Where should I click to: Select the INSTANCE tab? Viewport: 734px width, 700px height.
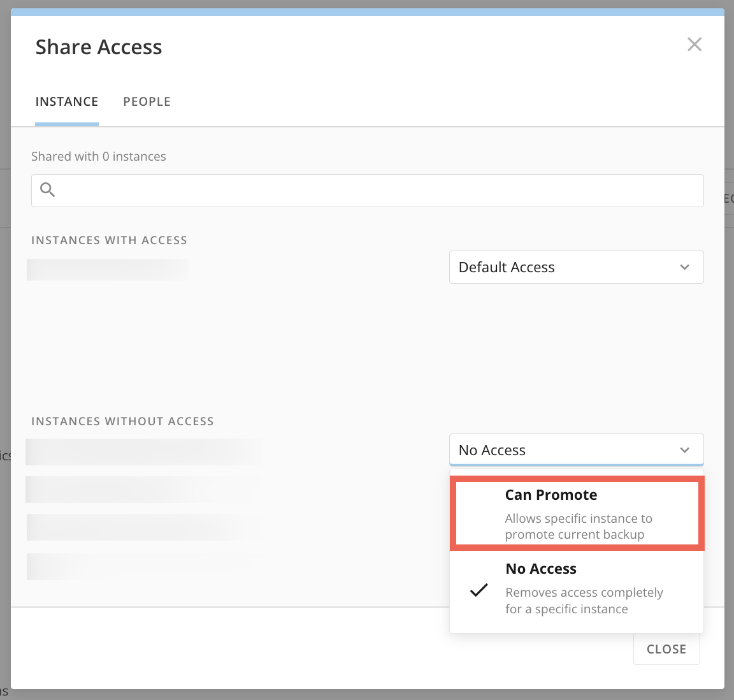coord(66,101)
